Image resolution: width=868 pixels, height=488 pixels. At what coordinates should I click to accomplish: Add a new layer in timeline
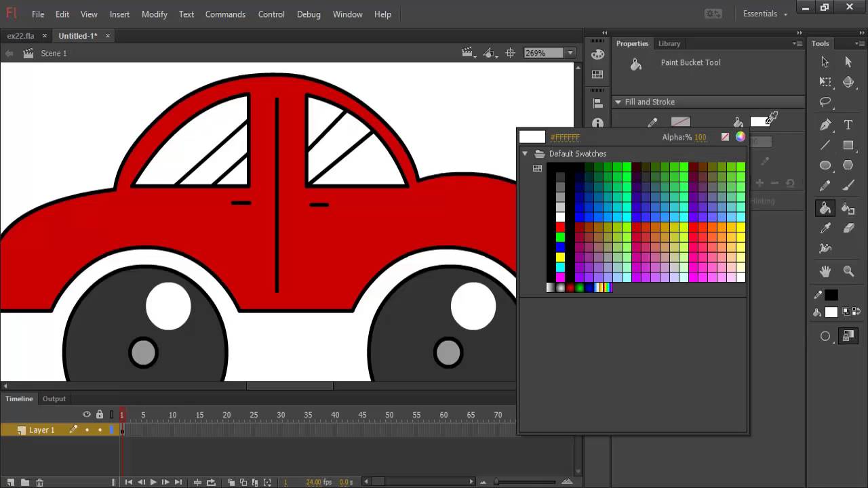[x=10, y=483]
